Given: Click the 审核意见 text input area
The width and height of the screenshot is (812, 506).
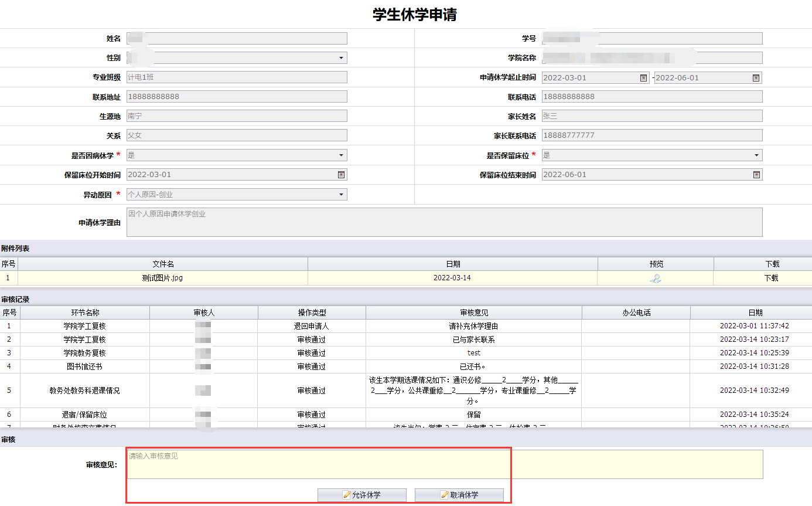Looking at the screenshot, I should pyautogui.click(x=444, y=464).
